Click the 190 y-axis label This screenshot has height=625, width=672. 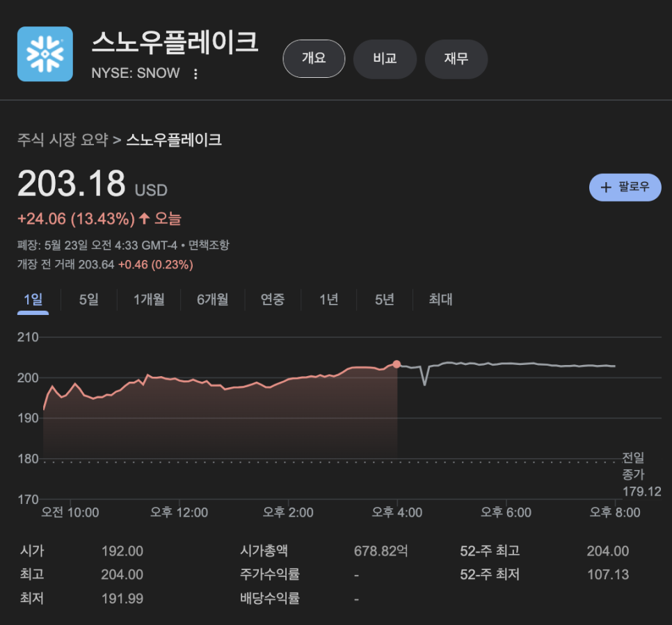(x=28, y=418)
